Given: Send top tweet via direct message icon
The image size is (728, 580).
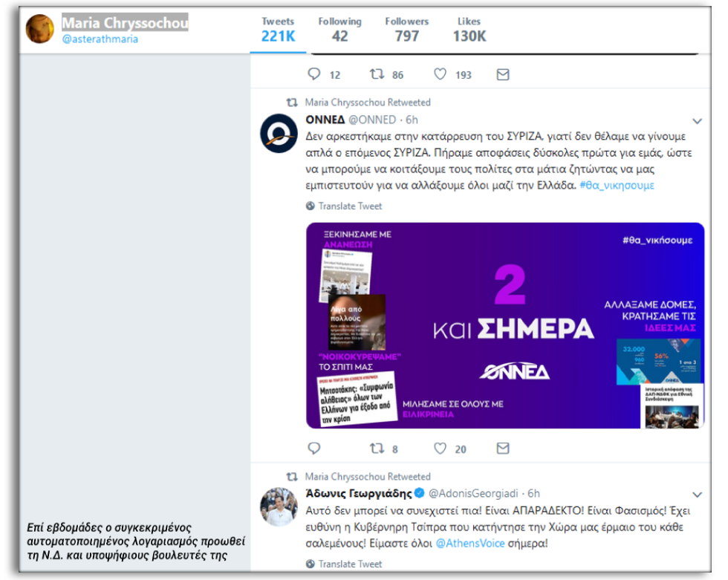Looking at the screenshot, I should click(503, 74).
